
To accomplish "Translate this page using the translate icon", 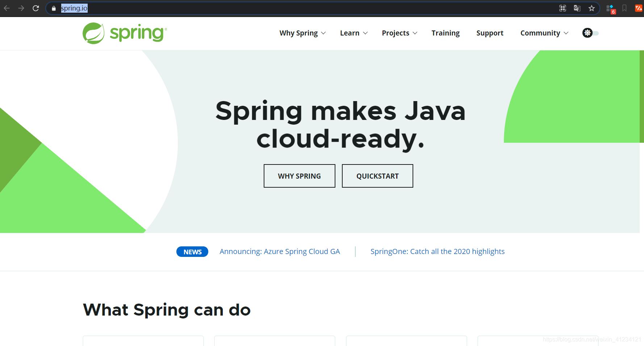I will pos(577,8).
